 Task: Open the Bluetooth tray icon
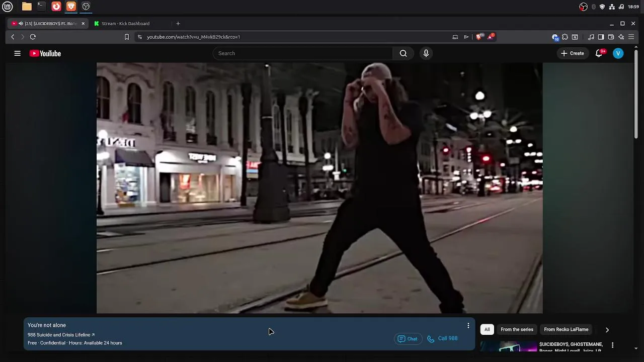click(x=594, y=7)
